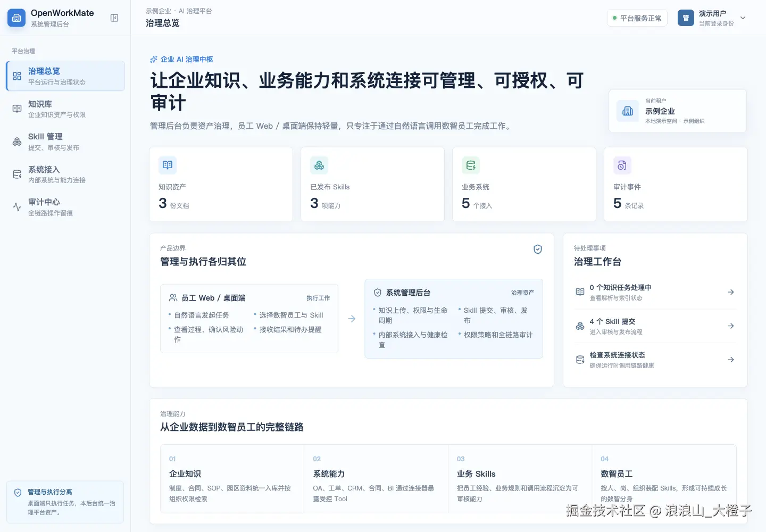Click the Skill 管理 cubes icon in the sidebar
Screen dimensions: 766x532
click(17, 142)
